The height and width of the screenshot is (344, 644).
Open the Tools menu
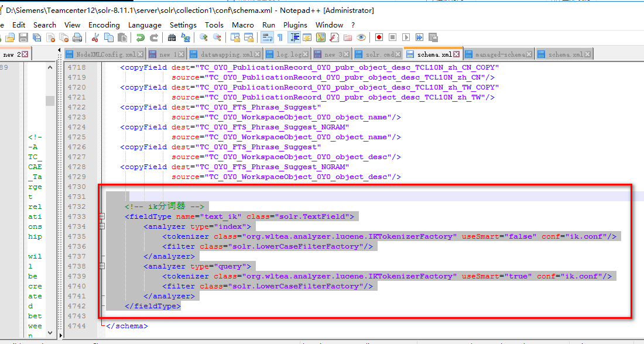(x=214, y=25)
